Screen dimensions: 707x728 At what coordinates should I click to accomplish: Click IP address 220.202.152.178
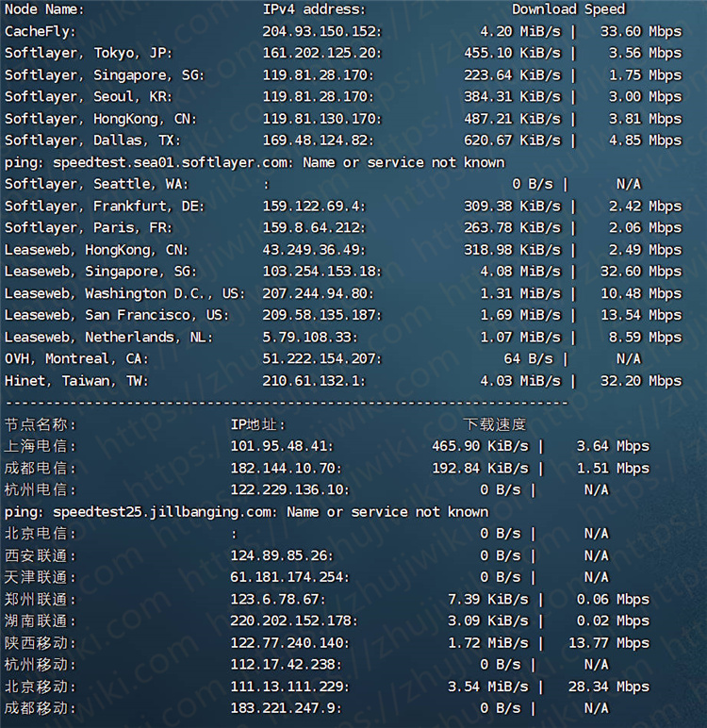click(x=294, y=621)
